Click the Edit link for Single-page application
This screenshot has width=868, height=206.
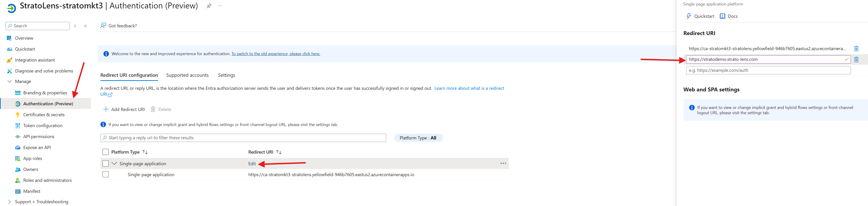point(252,164)
